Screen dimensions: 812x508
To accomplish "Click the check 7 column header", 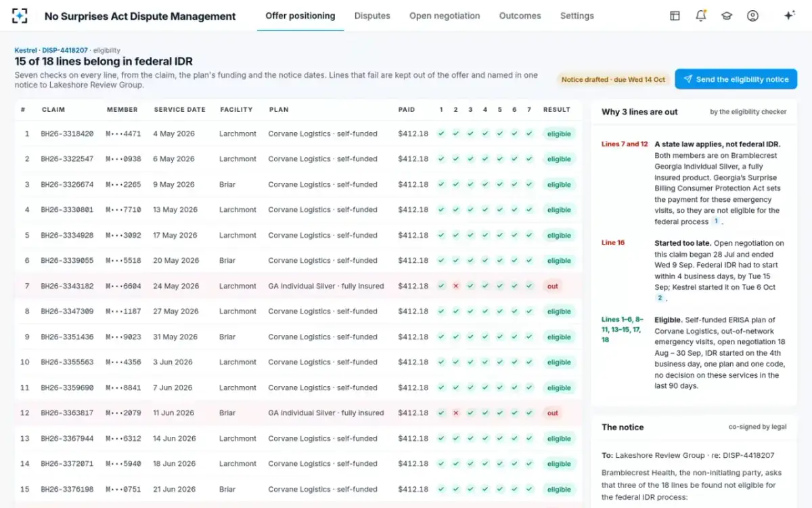I will [x=529, y=110].
